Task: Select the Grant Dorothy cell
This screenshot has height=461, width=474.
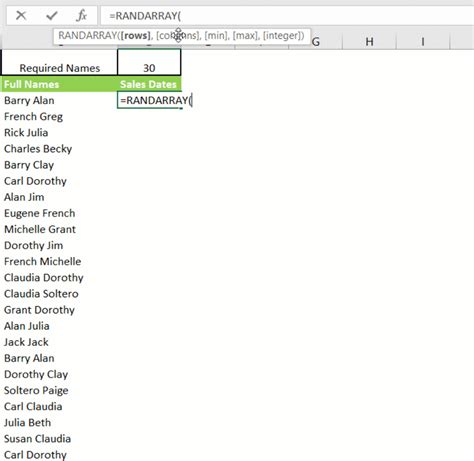Action: pos(59,310)
